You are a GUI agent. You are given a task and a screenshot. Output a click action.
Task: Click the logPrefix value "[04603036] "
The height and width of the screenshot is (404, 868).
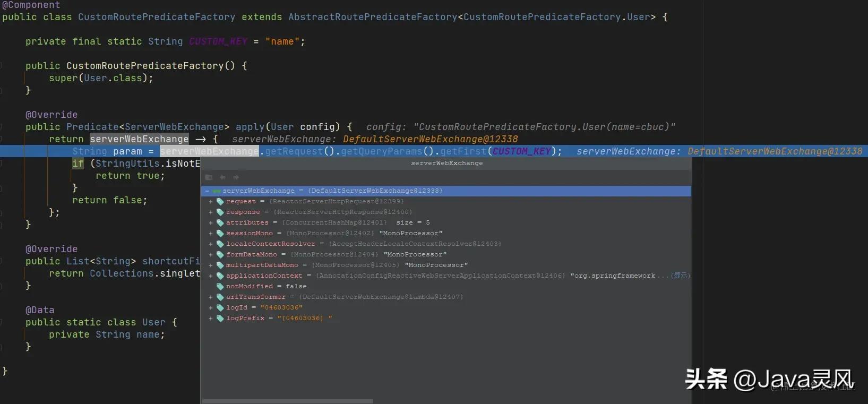(305, 319)
